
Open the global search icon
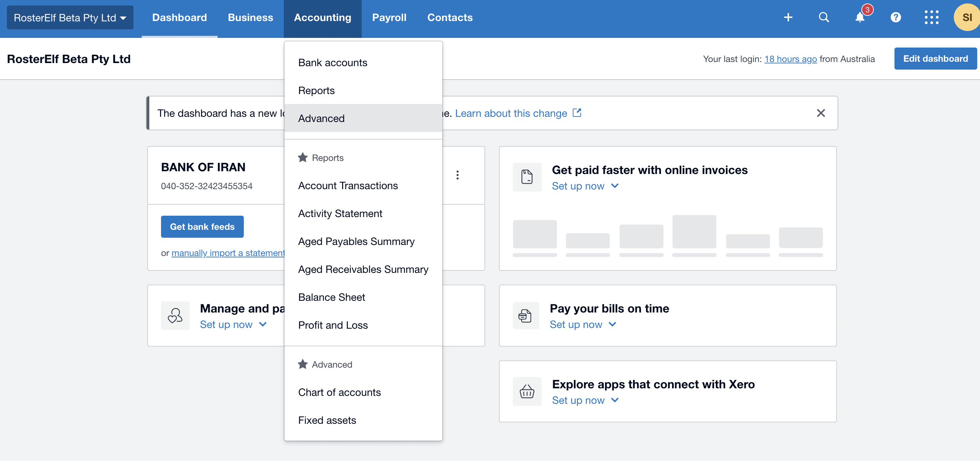pos(824,17)
